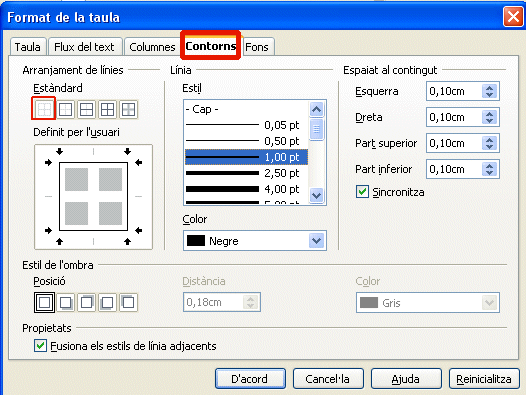Select the no-borders line arrangement preset

point(44,109)
